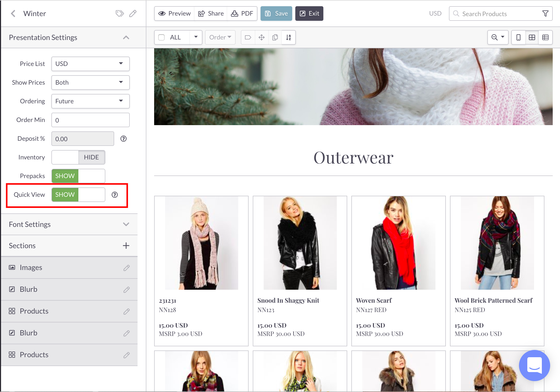Click the Save button
560x392 pixels.
pos(276,13)
